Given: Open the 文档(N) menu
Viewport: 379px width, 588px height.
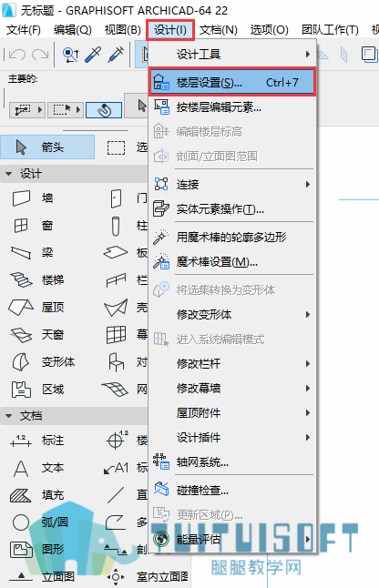Looking at the screenshot, I should (x=219, y=30).
